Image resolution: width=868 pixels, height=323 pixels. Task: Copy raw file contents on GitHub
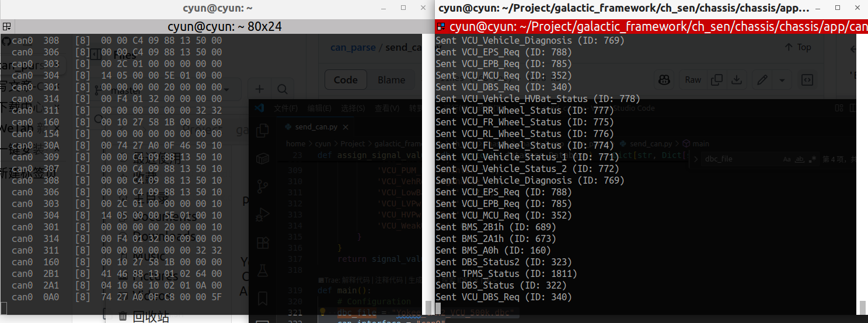(x=717, y=80)
